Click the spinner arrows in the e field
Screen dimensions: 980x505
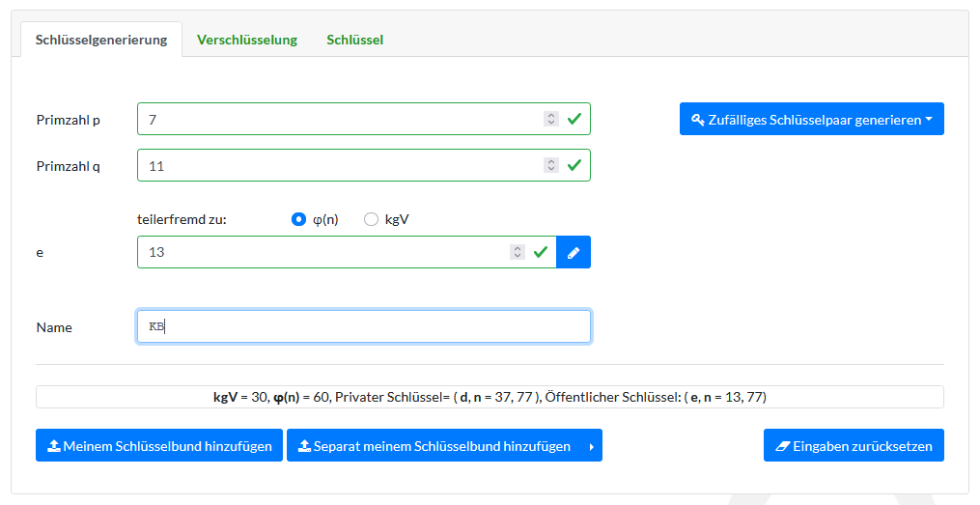coord(517,252)
